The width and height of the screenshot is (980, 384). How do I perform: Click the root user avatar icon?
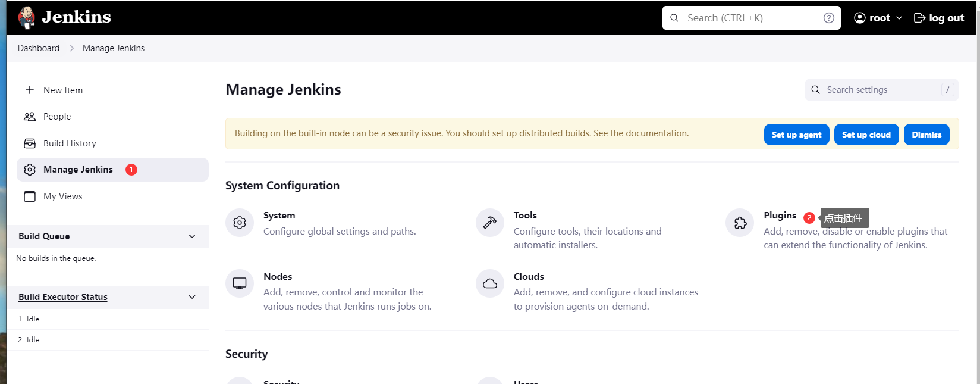click(x=859, y=18)
